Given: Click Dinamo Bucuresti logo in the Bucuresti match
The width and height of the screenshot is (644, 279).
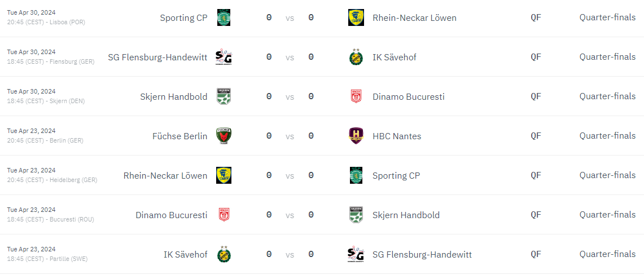Looking at the screenshot, I should pos(224,215).
